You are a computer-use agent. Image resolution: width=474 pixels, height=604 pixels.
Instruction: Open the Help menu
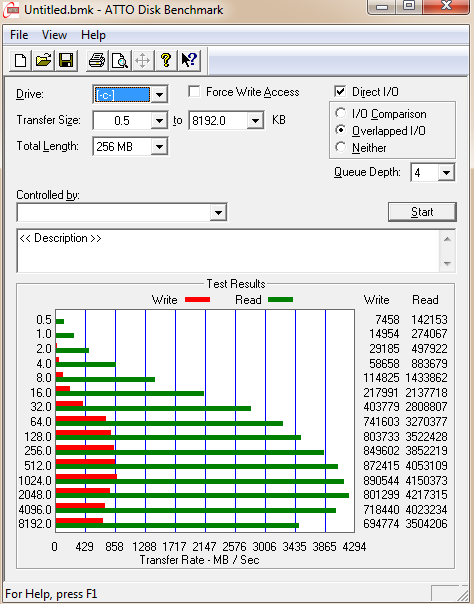[x=93, y=35]
